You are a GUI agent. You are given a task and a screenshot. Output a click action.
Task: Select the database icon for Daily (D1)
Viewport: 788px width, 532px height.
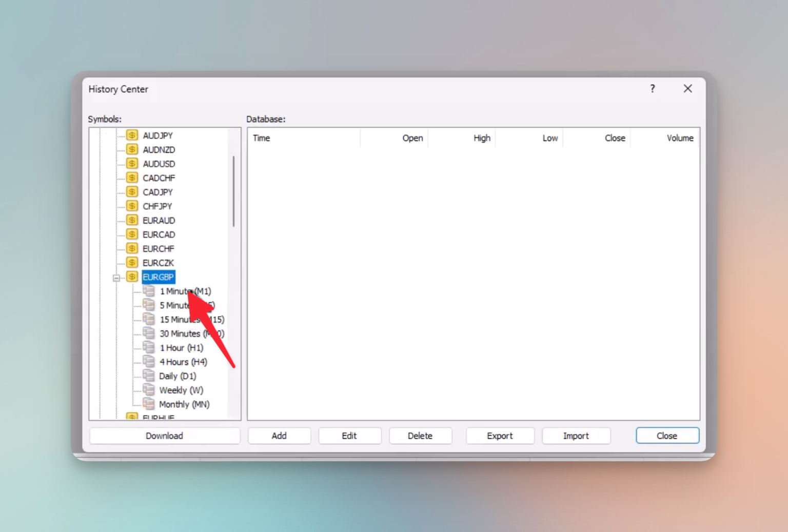pyautogui.click(x=149, y=376)
